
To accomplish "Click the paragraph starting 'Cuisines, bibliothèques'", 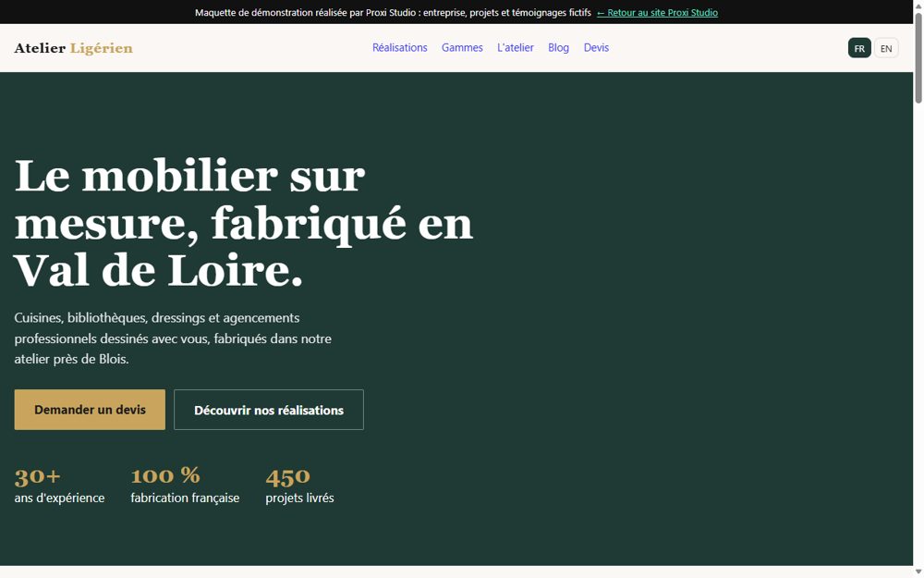I will tap(173, 338).
